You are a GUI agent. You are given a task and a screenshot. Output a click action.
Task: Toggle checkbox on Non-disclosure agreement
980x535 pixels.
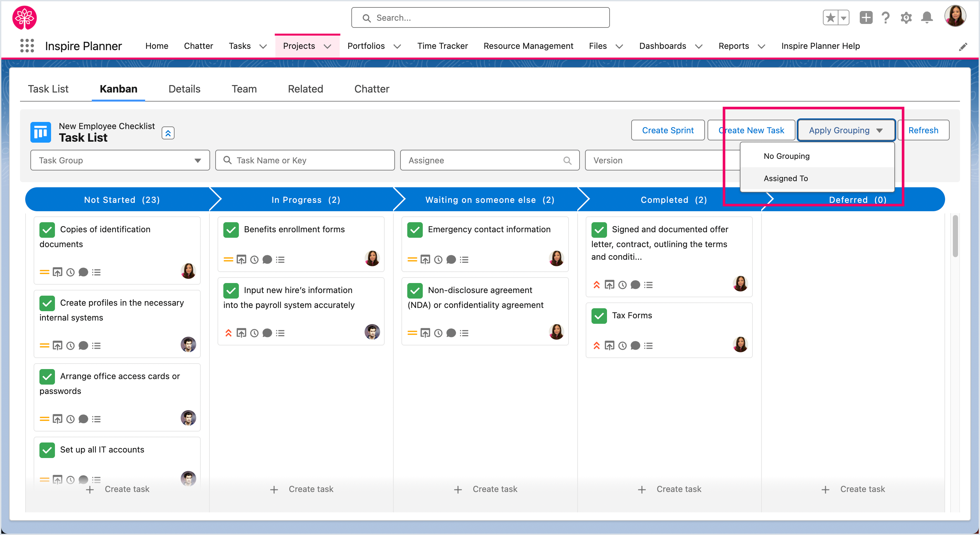(x=415, y=291)
